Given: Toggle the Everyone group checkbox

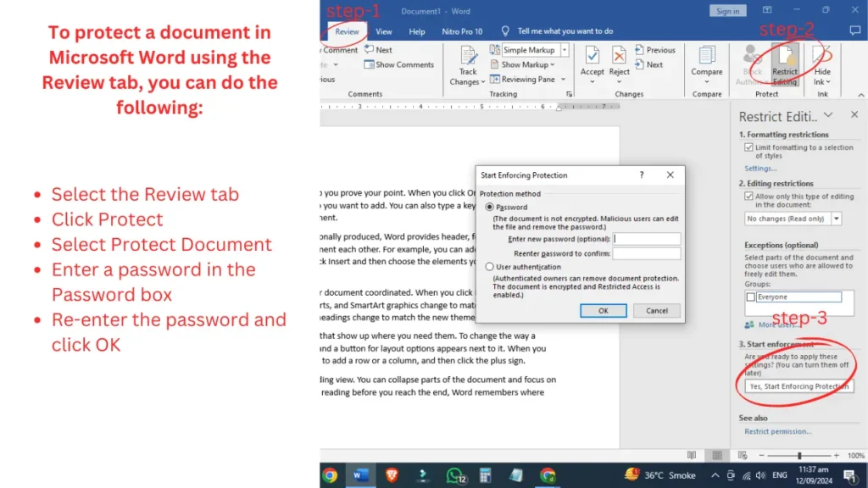Looking at the screenshot, I should click(750, 297).
